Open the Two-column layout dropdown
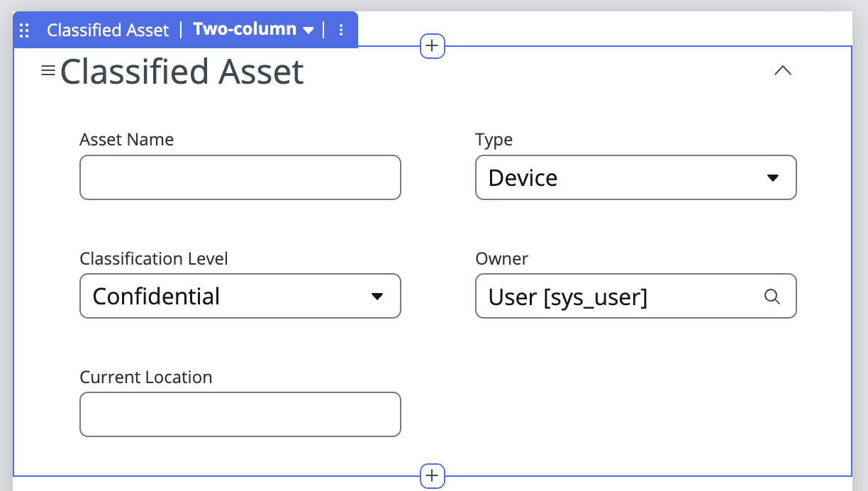Image resolution: width=868 pixels, height=491 pixels. (x=308, y=29)
